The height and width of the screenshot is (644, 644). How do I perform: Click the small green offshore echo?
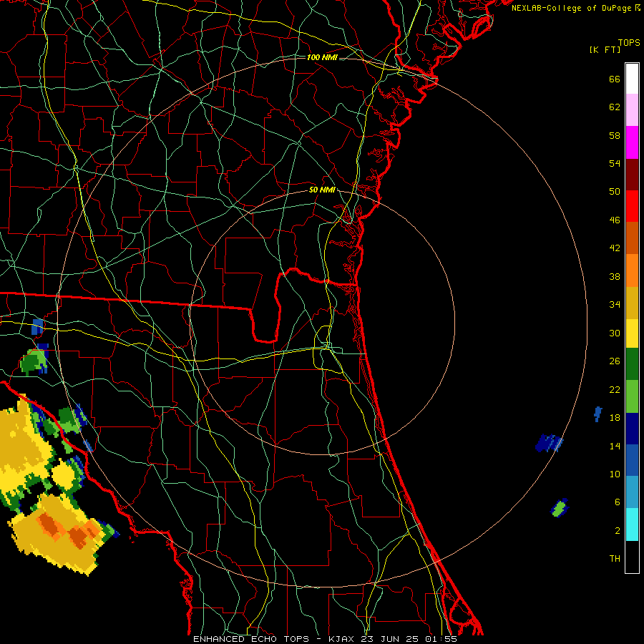point(560,509)
